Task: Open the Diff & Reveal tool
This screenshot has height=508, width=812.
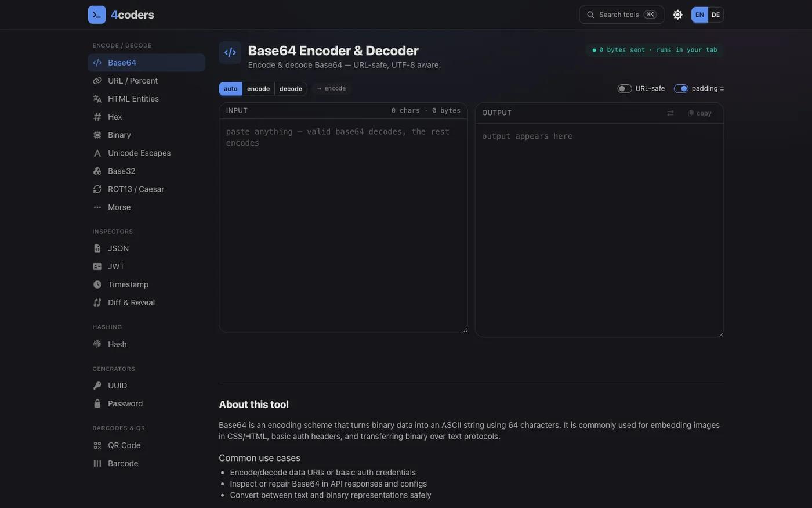Action: coord(146,302)
